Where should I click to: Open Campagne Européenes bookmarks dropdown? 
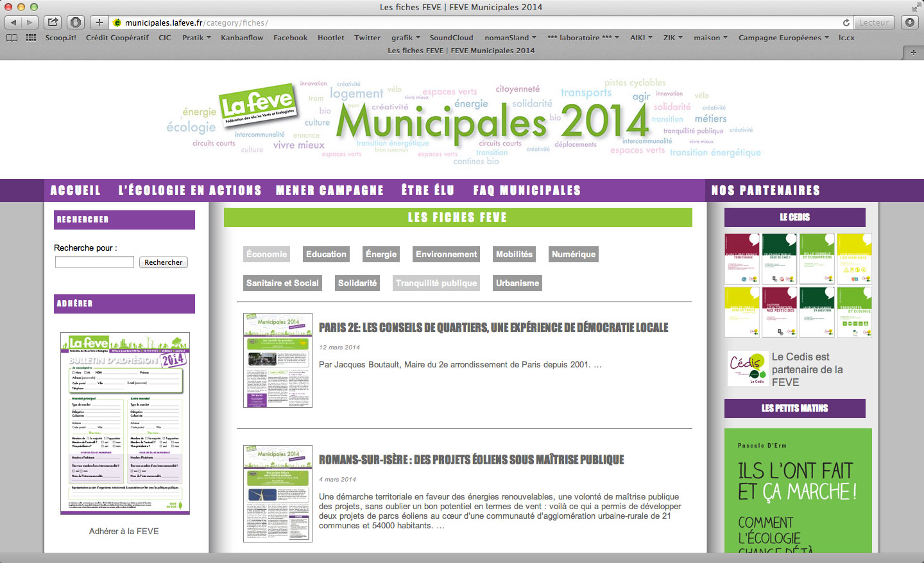[x=783, y=38]
